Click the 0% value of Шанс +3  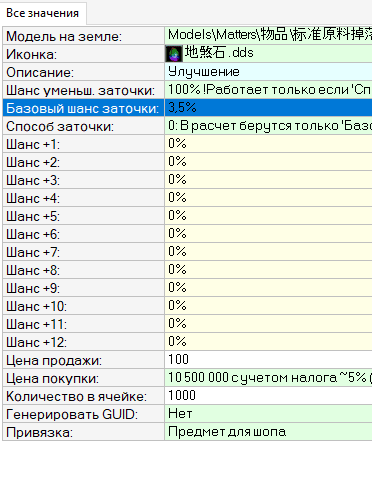(268, 180)
